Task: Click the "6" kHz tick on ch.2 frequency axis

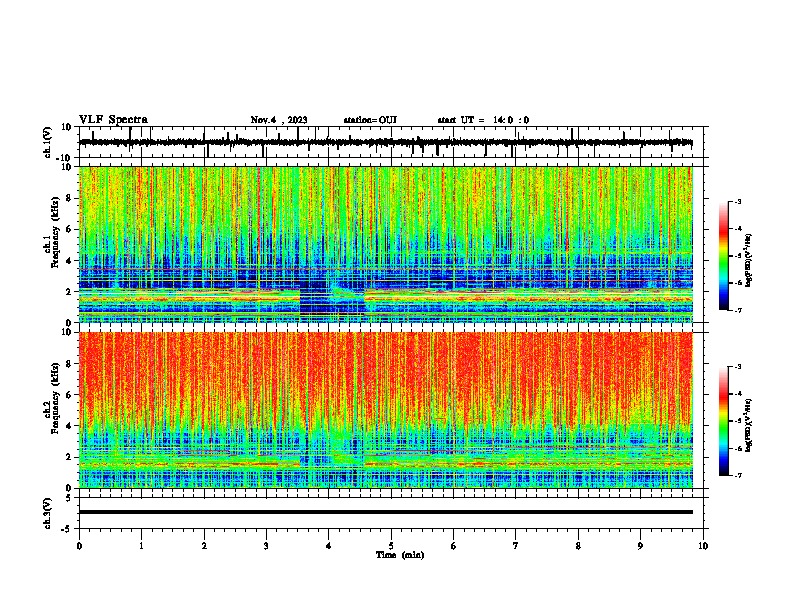Action: [x=69, y=395]
